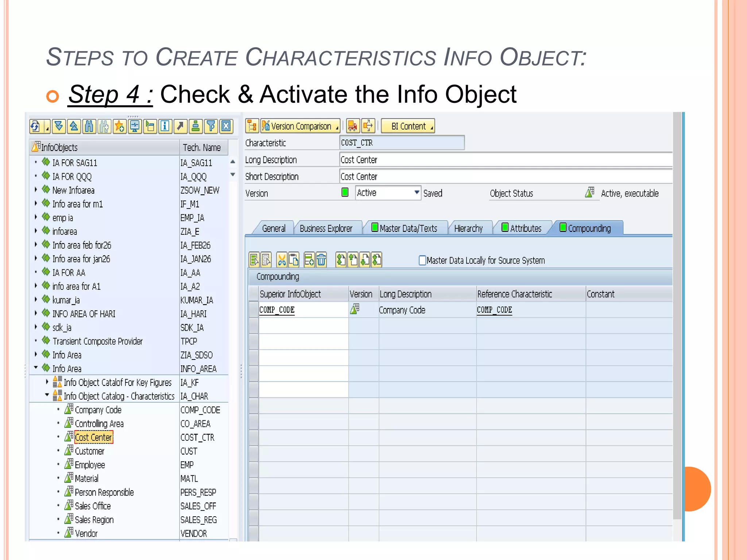
Task: Click the Move to top double-up-arrow icon
Action: (x=341, y=260)
